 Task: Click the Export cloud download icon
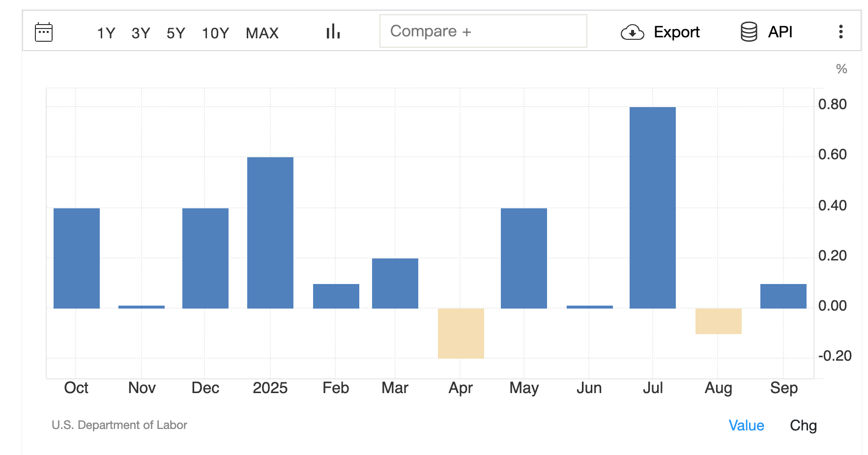[632, 31]
